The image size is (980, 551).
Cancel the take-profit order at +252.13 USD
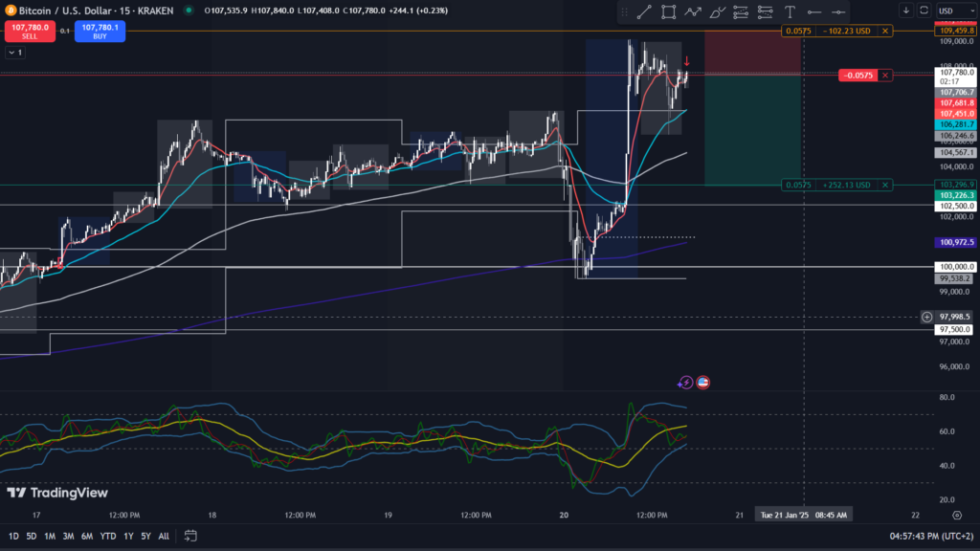(x=885, y=185)
